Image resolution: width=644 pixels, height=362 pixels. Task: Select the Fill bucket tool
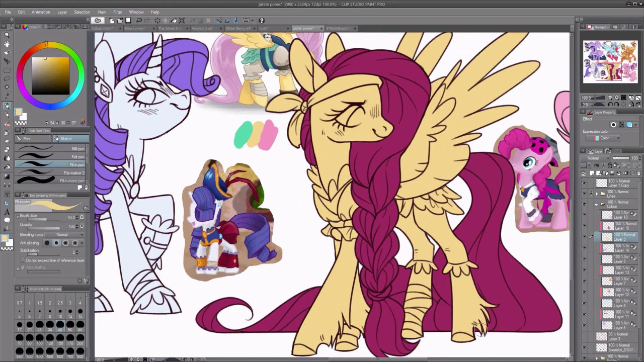[7, 167]
